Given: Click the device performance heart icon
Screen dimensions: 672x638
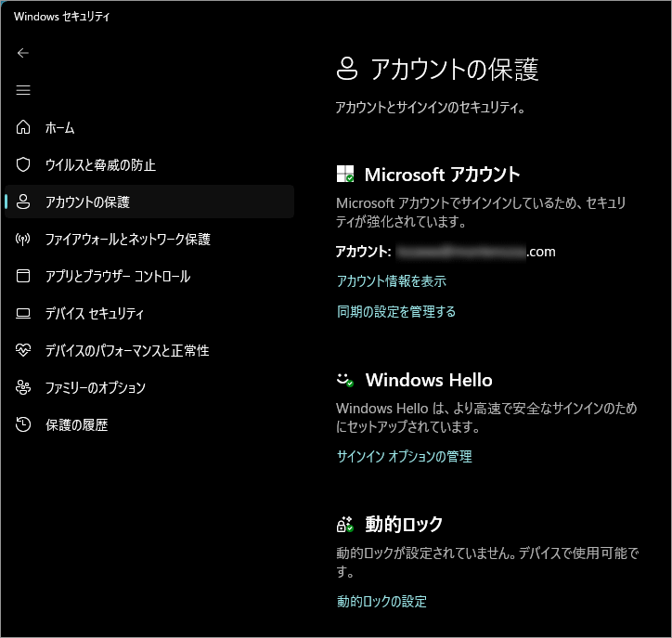Looking at the screenshot, I should pyautogui.click(x=24, y=351).
